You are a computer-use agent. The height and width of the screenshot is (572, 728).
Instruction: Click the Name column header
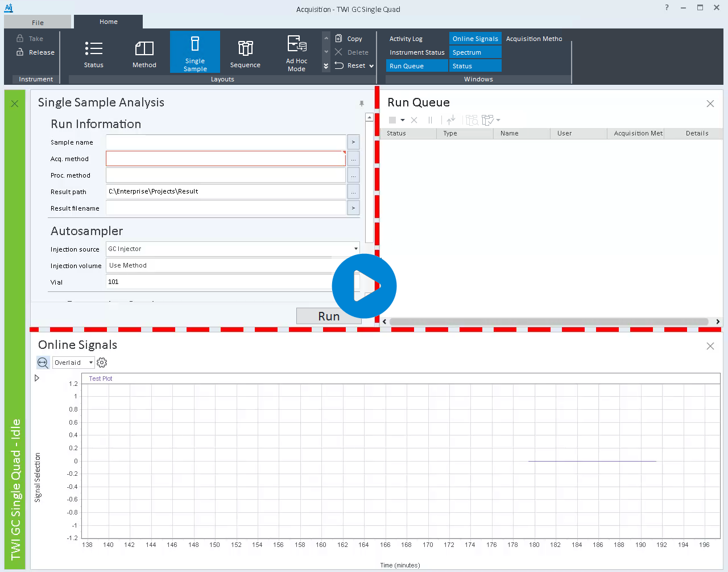coord(522,133)
